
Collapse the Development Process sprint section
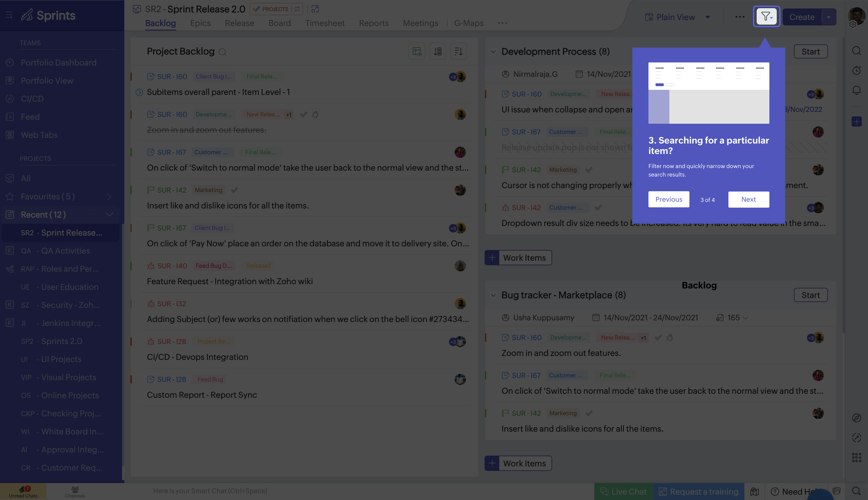[493, 52]
